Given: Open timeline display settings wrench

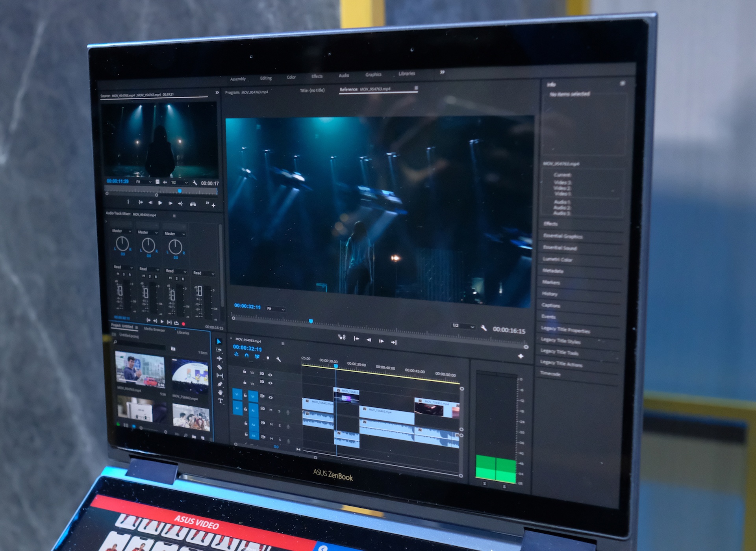Looking at the screenshot, I should tap(278, 359).
